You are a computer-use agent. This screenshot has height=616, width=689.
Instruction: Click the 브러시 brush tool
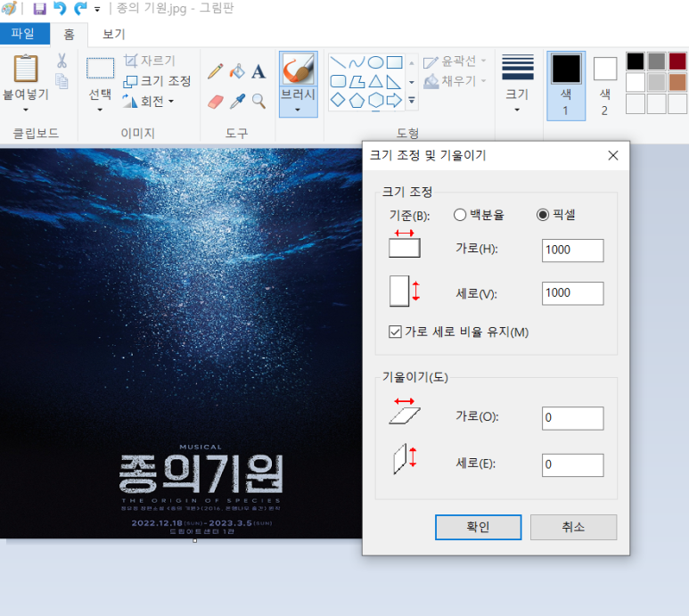(x=299, y=69)
